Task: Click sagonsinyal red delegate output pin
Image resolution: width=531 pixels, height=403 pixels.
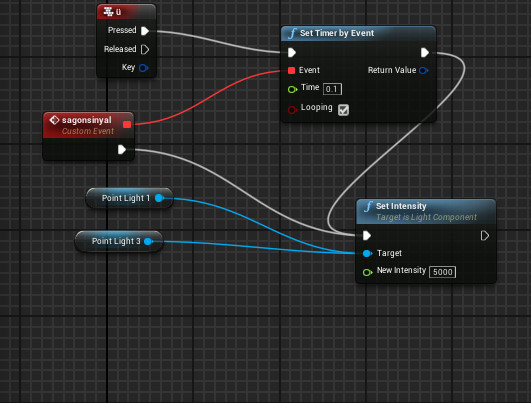Action: pyautogui.click(x=127, y=125)
